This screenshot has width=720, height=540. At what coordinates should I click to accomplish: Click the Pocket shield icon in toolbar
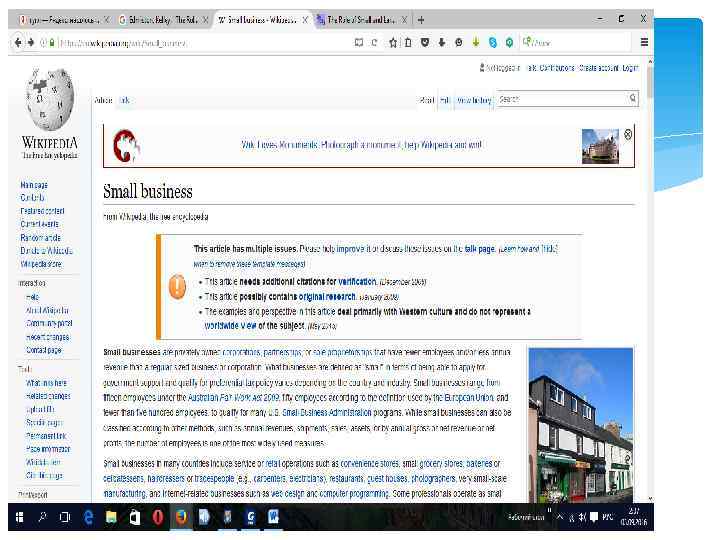point(425,43)
